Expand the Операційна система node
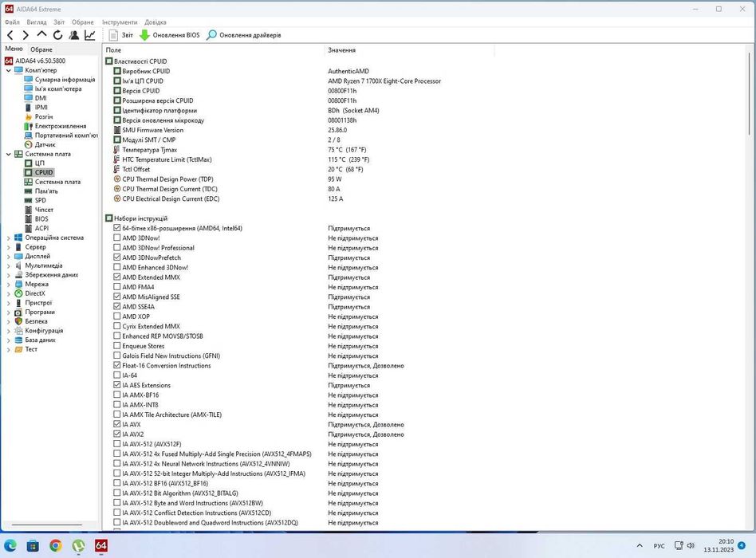Viewport: 756px width, 558px height. point(8,238)
